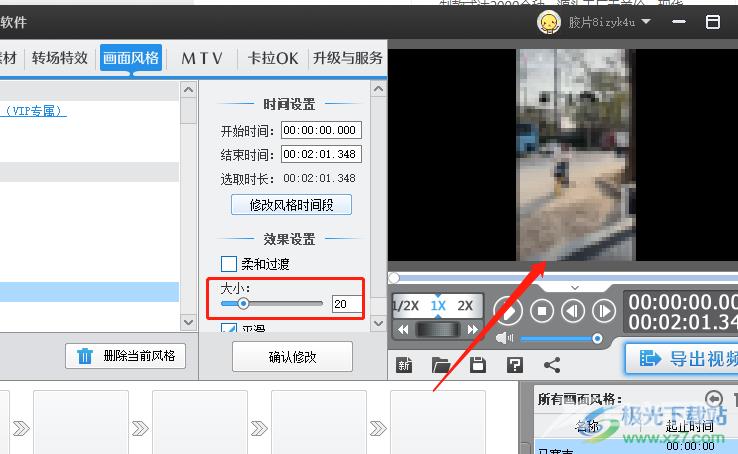Click the 名称 column header
The image size is (738, 454).
click(x=587, y=426)
